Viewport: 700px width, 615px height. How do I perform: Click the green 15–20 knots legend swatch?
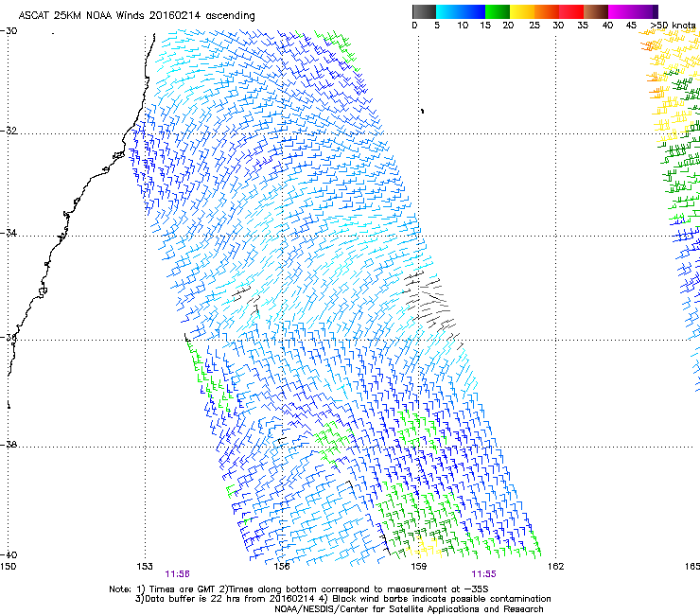[x=498, y=11]
